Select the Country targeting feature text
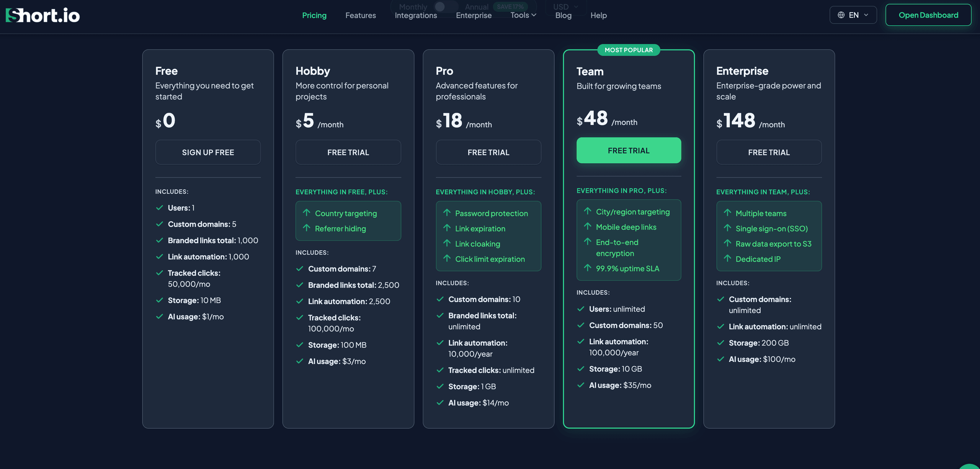The height and width of the screenshot is (469, 980). (x=346, y=213)
